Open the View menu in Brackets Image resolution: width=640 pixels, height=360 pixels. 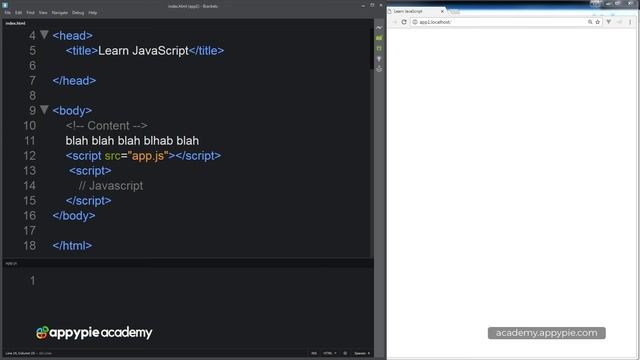[x=43, y=13]
